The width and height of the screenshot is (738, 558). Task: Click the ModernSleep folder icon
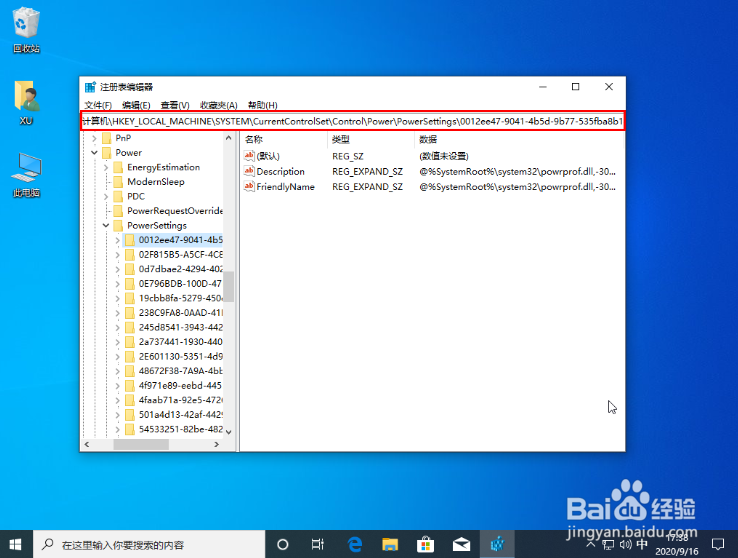coord(119,182)
